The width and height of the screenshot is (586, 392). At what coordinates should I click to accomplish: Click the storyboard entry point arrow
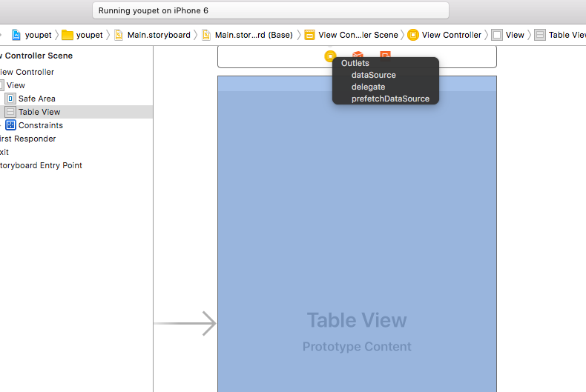(x=185, y=323)
